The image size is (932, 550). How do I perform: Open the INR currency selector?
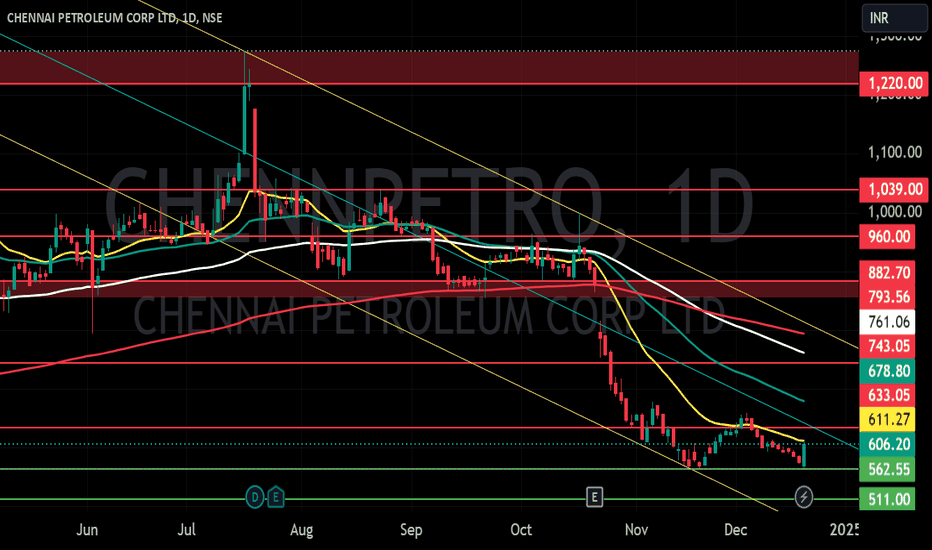tap(894, 18)
